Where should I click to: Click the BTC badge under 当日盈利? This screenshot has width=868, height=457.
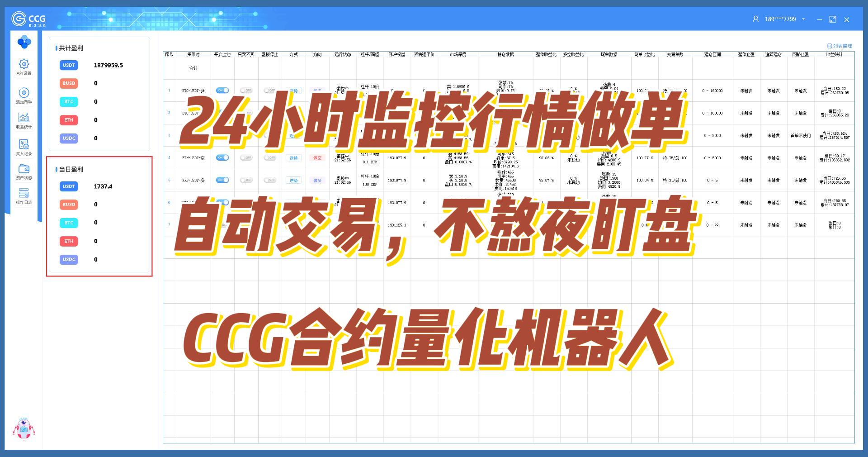coord(69,223)
